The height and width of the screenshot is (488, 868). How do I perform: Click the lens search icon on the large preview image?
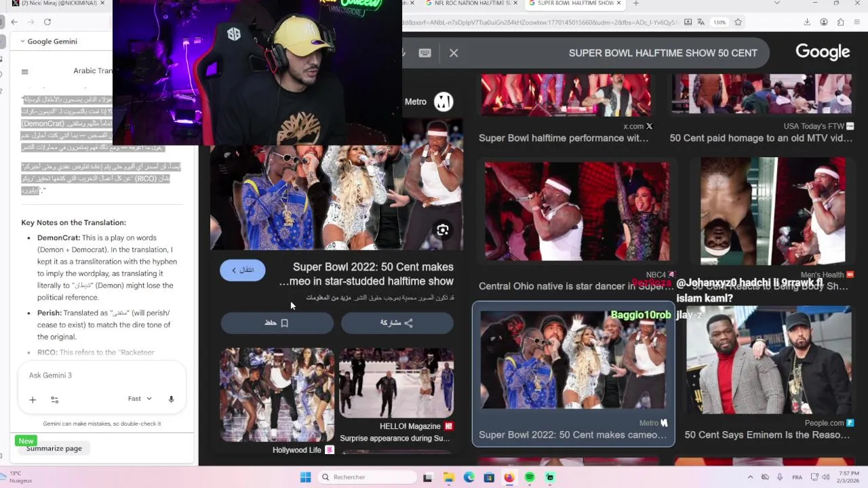pos(443,230)
